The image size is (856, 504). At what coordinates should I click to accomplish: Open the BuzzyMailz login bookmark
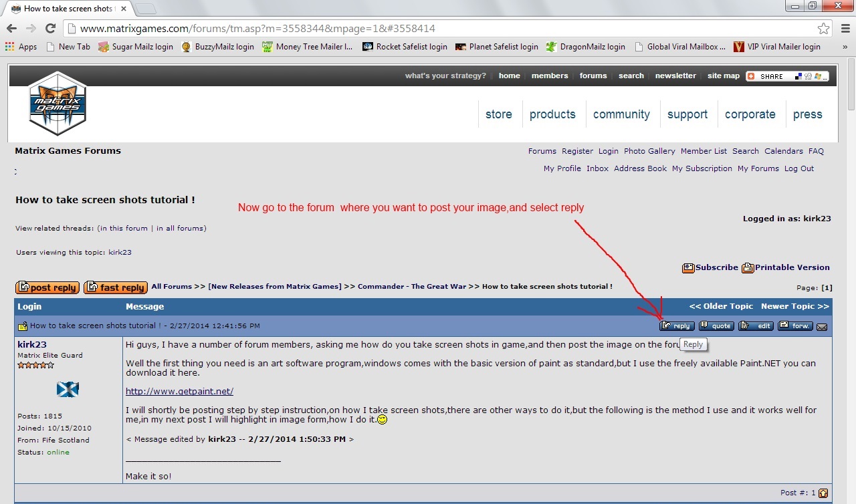(217, 47)
